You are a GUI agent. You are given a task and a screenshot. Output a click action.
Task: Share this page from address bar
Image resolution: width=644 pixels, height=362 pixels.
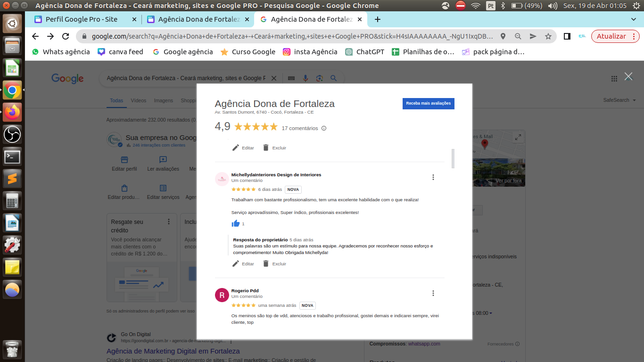coord(533,36)
